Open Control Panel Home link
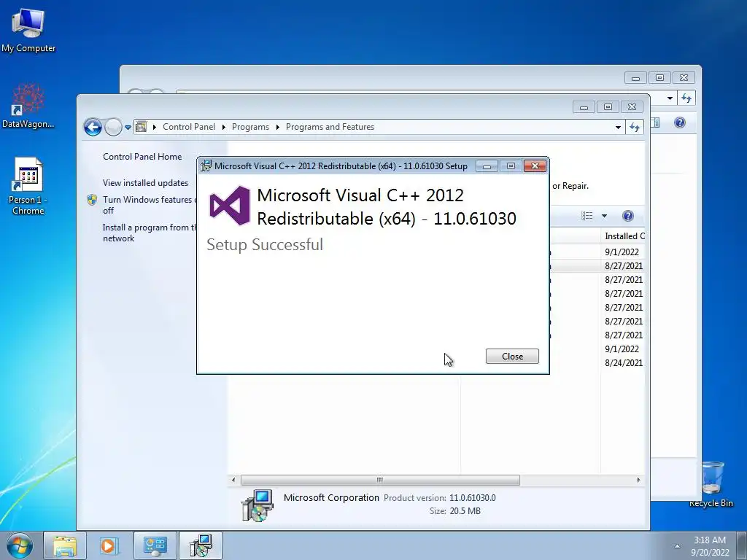 142,157
